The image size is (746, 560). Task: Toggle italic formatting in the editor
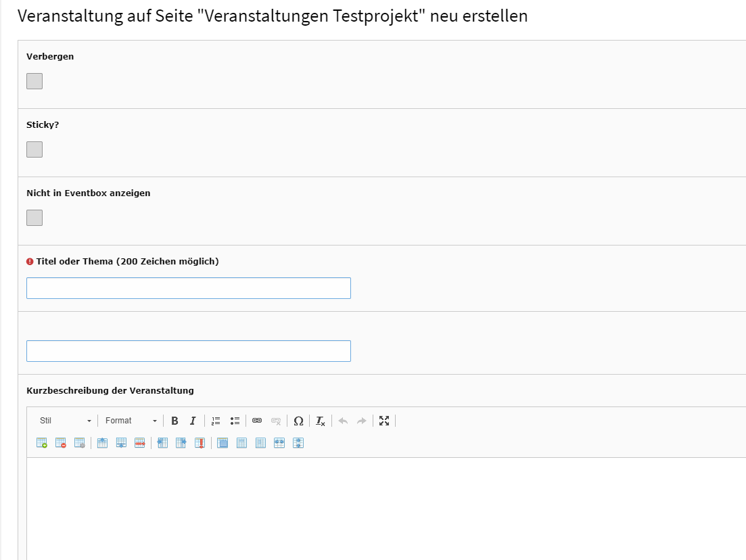[193, 421]
